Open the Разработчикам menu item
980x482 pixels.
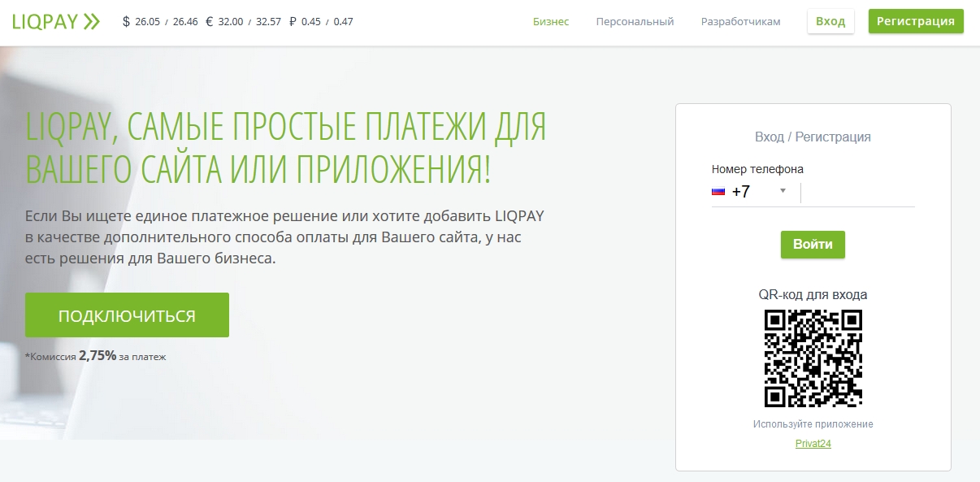(740, 22)
